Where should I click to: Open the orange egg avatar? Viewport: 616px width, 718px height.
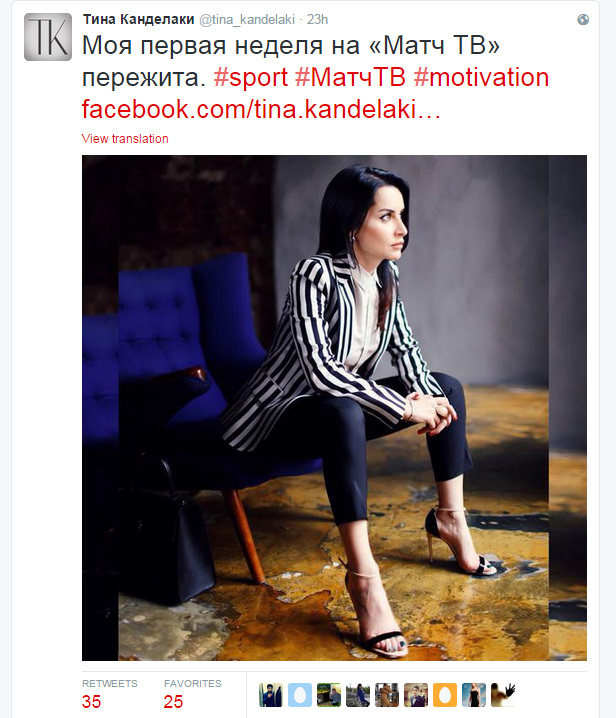(445, 695)
